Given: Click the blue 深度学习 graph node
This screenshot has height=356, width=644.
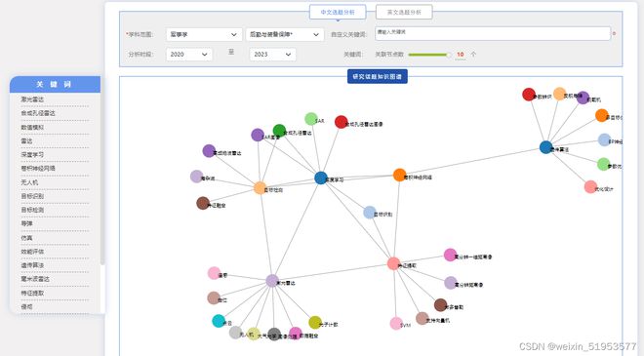Looking at the screenshot, I should coord(321,178).
